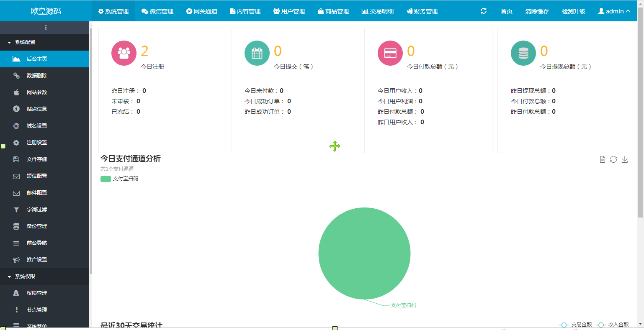Download the payment channel chart as image
The width and height of the screenshot is (644, 330).
click(625, 159)
